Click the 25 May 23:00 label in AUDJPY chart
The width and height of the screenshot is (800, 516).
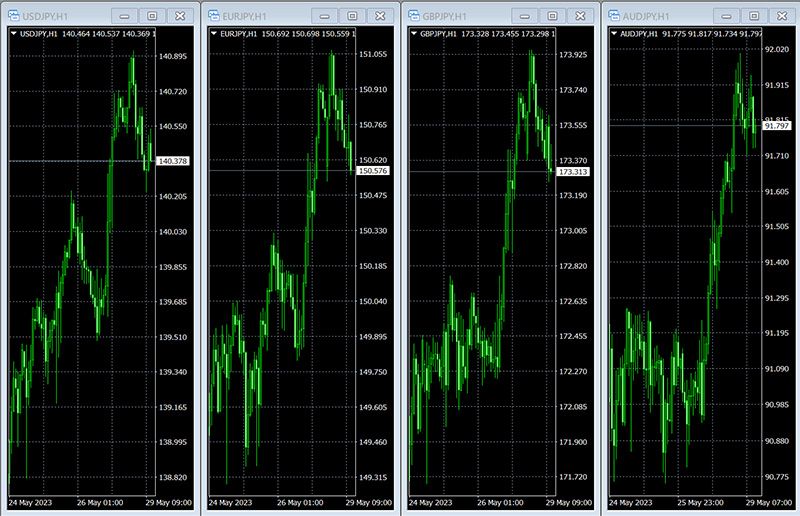pos(700,503)
